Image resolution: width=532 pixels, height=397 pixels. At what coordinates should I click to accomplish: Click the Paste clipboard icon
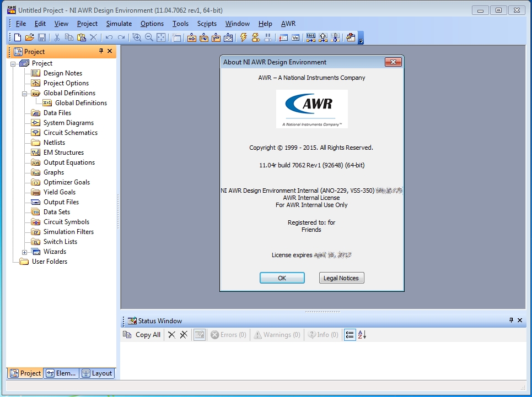(82, 37)
